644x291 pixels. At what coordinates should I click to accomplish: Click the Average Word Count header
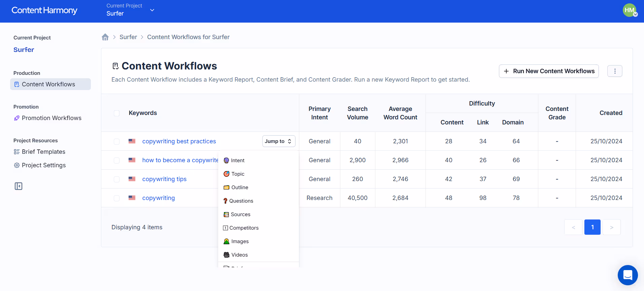[400, 113]
